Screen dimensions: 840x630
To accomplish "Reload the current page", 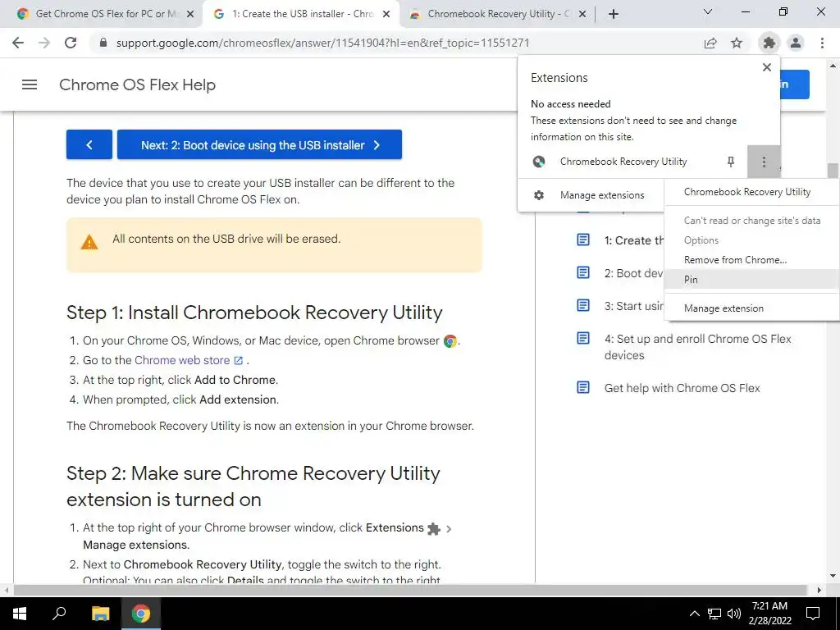I will pos(71,43).
